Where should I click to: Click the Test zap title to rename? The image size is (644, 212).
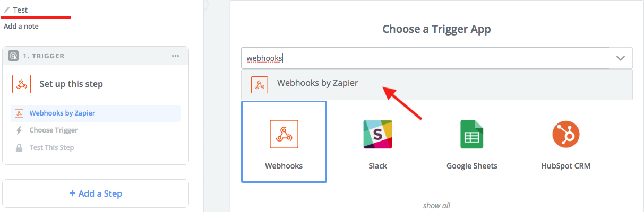[20, 10]
